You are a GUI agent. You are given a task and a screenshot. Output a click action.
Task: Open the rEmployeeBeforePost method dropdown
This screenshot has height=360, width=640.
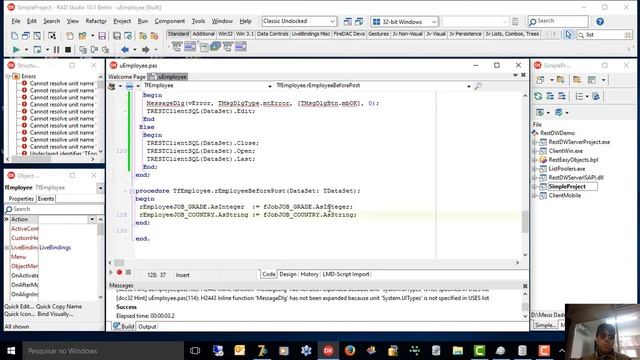point(469,86)
